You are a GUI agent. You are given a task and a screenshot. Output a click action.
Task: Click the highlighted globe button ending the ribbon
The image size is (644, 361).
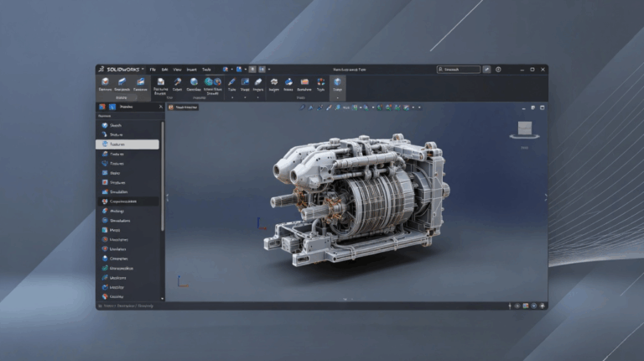pos(337,84)
